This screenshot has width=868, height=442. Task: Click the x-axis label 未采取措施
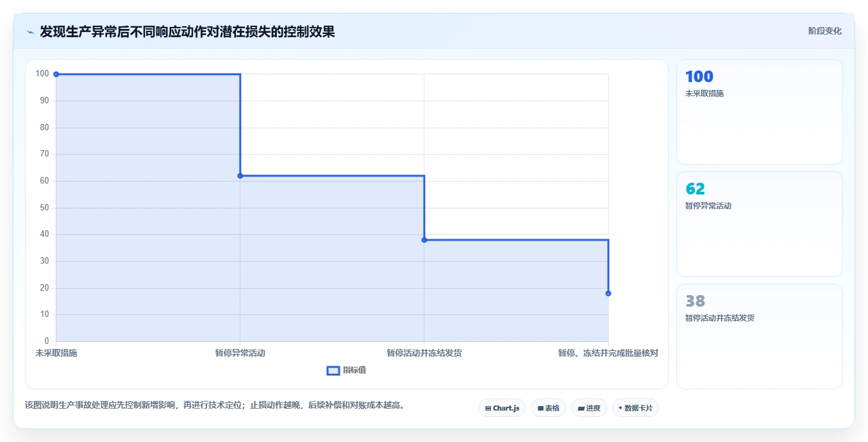(x=56, y=353)
